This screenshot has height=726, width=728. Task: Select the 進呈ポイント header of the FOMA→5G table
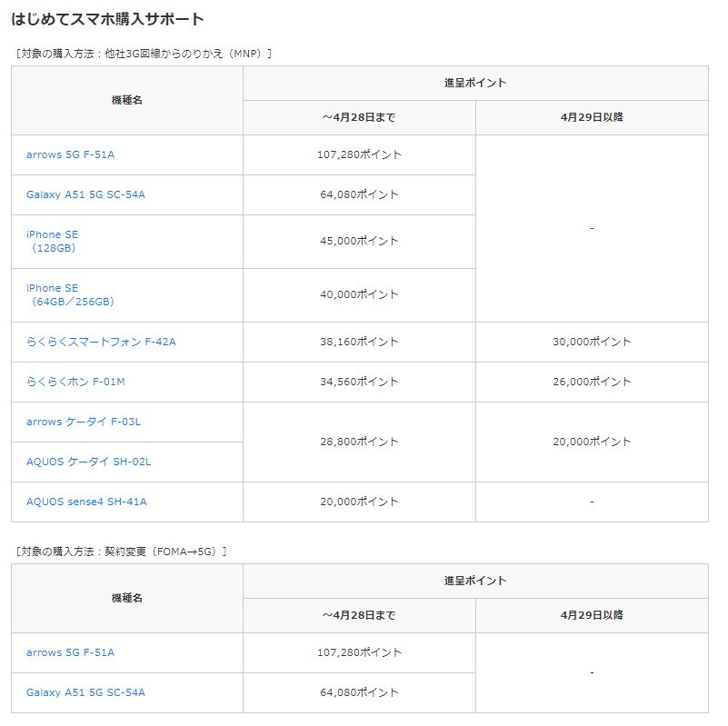coord(476,582)
